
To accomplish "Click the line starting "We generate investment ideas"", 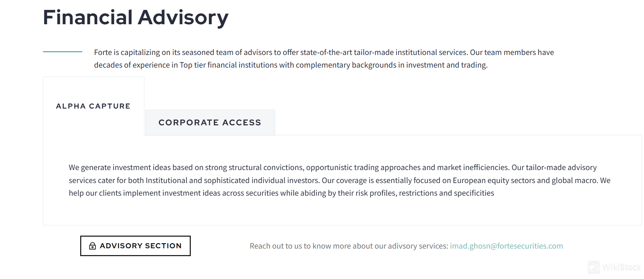I will (x=332, y=167).
